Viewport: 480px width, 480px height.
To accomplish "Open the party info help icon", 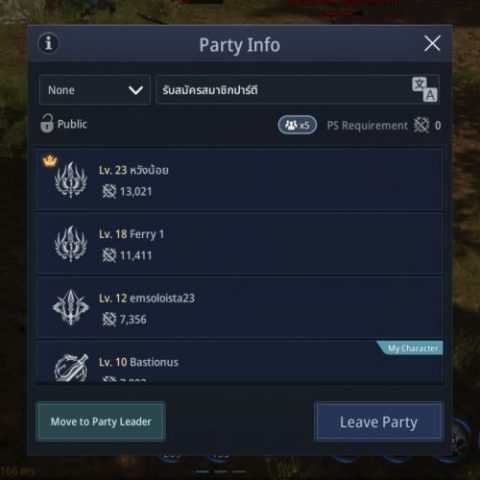I will 49,43.
